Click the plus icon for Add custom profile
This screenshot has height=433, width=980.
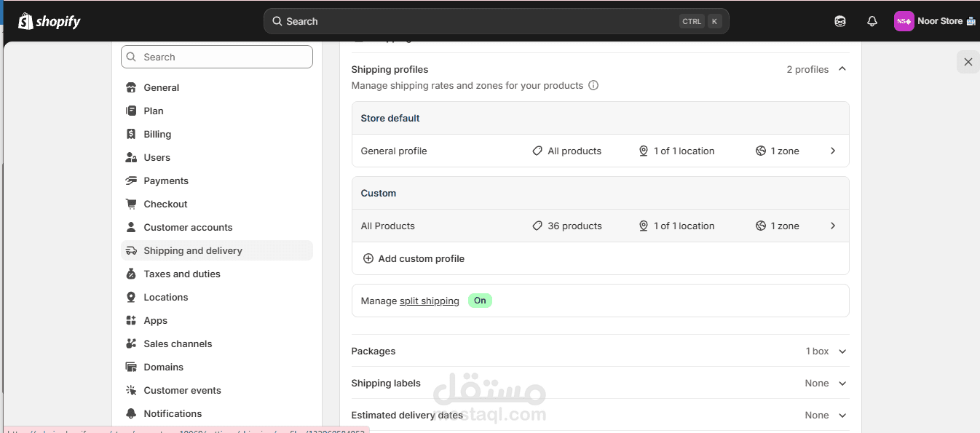point(368,258)
